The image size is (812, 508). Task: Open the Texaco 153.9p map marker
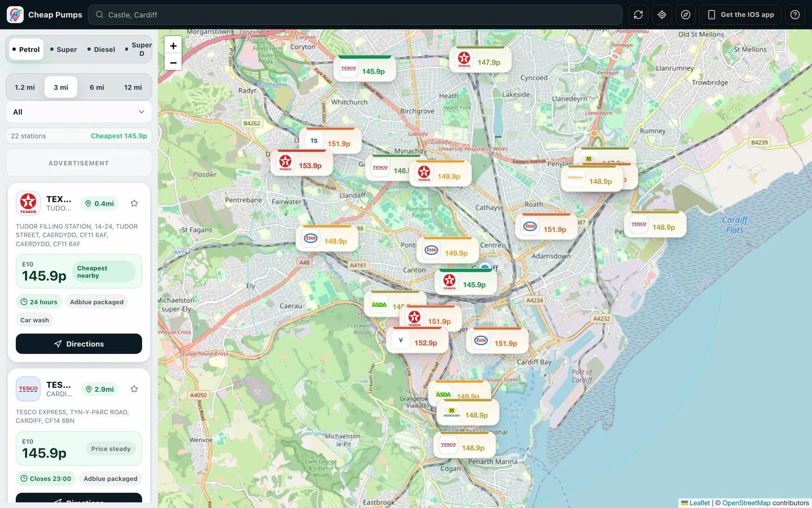[301, 163]
